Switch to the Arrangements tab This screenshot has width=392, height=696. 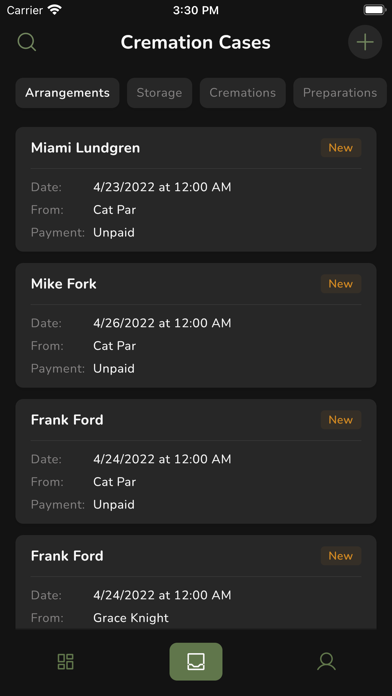click(x=67, y=93)
